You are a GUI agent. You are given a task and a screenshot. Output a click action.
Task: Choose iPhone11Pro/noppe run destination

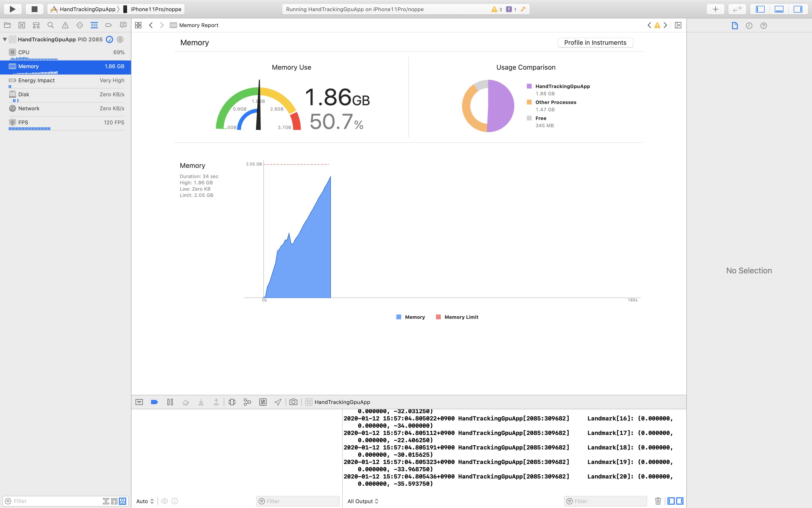pyautogui.click(x=152, y=9)
